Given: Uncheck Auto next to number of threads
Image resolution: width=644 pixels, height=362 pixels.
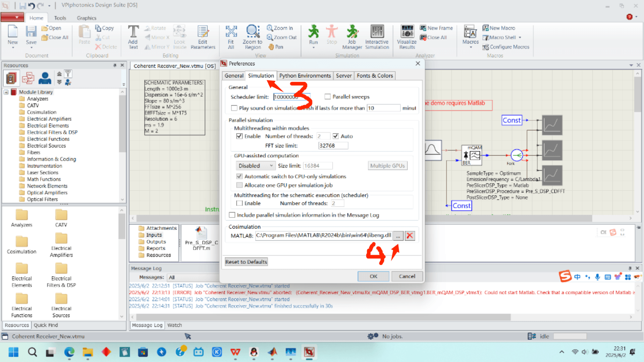Looking at the screenshot, I should point(336,136).
